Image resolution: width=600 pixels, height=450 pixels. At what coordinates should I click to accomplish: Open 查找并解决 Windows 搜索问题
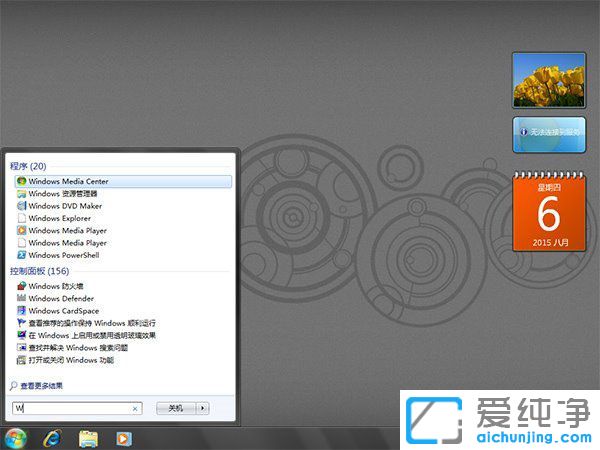point(78,347)
